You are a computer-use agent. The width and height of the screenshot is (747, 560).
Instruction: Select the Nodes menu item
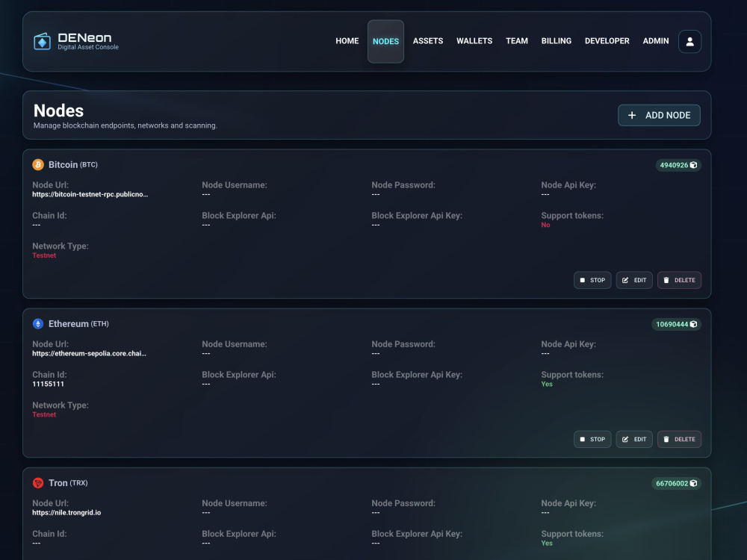(x=385, y=41)
